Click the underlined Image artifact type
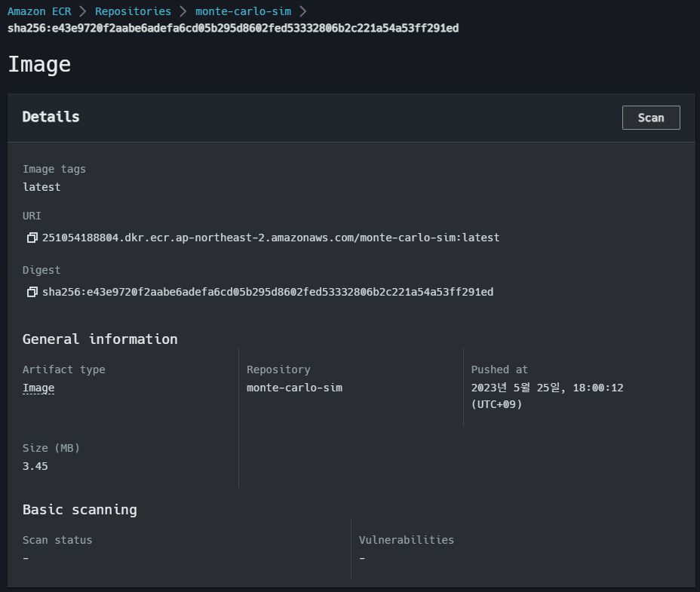 coord(38,388)
